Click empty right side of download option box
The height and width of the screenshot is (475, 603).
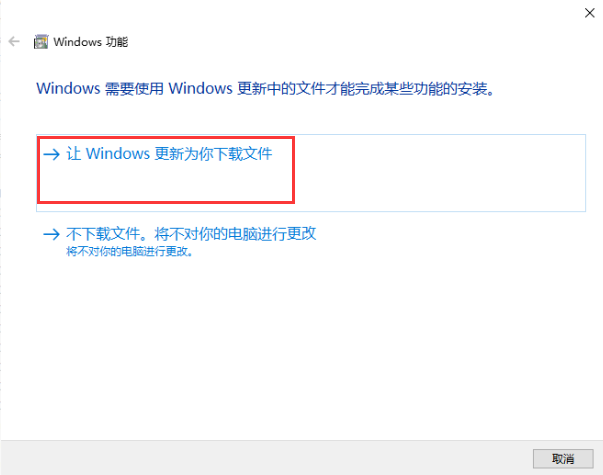[438, 173]
